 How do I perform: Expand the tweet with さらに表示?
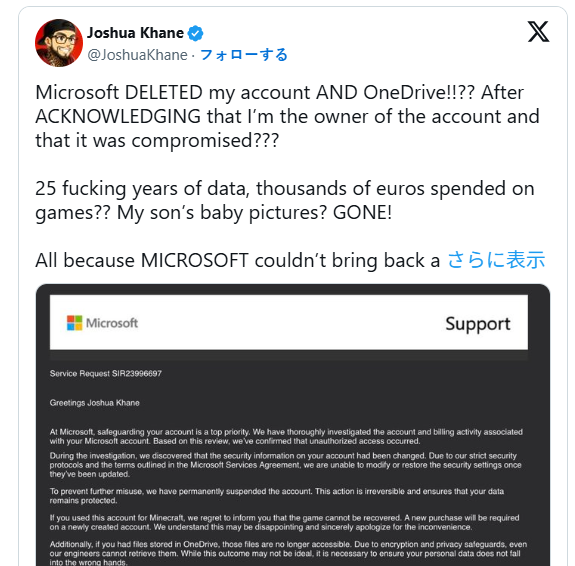[x=496, y=260]
